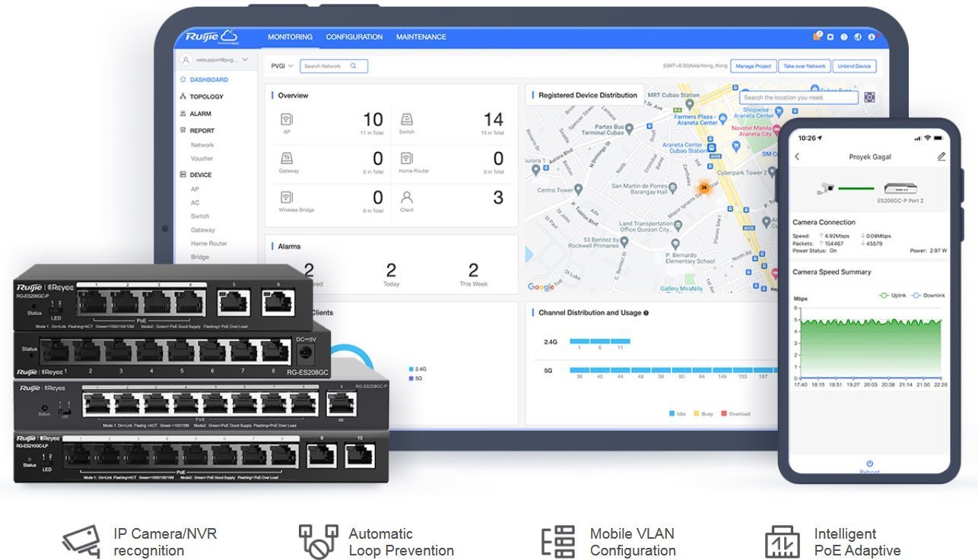
Task: Click the magnifier in Search Network box
Action: 354,66
